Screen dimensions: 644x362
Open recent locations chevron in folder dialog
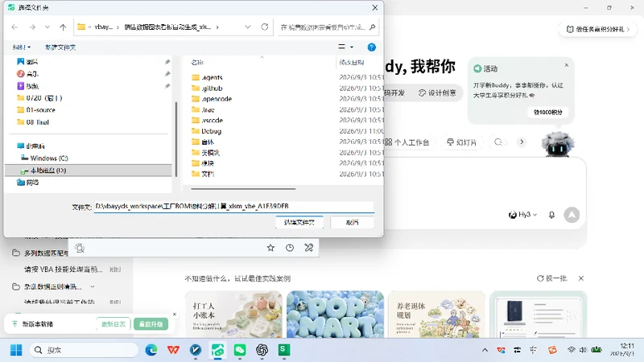coord(47,27)
